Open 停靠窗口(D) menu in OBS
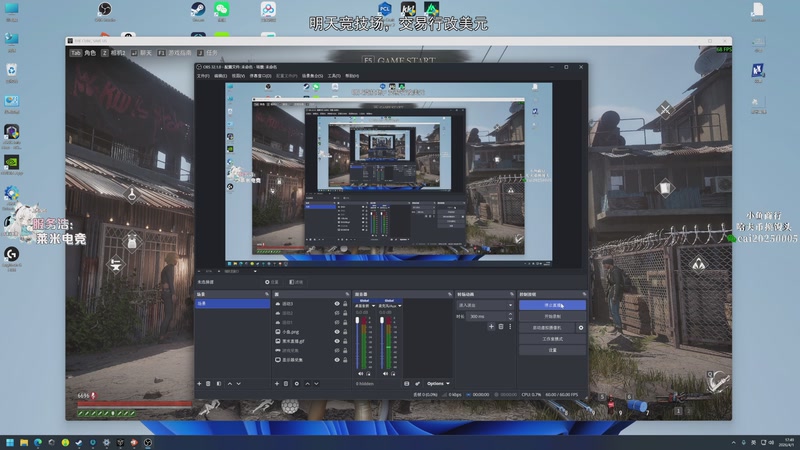 260,76
